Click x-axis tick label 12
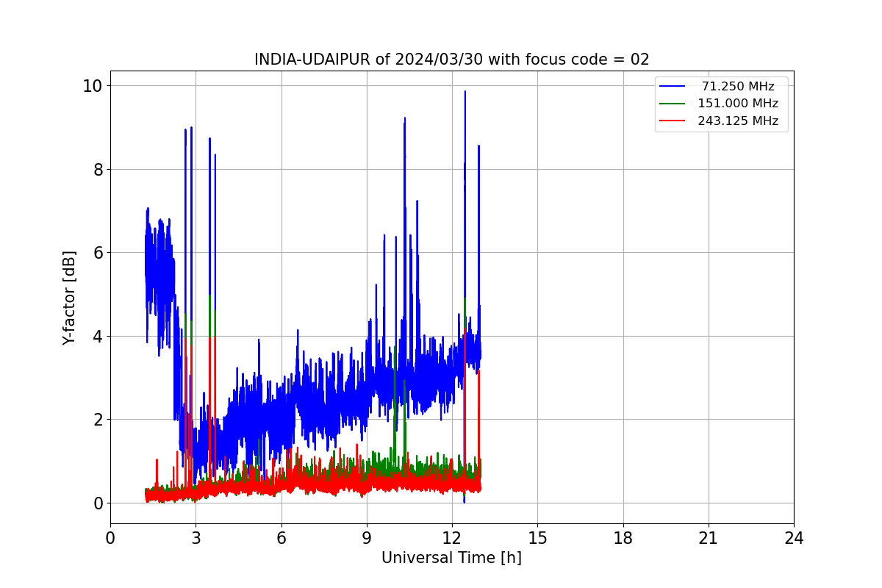The image size is (882, 588). tap(452, 539)
